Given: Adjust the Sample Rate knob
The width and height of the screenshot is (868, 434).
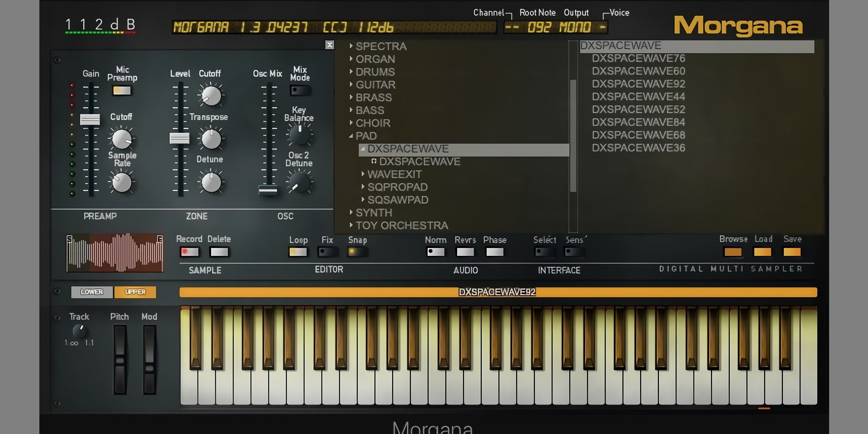Looking at the screenshot, I should [x=122, y=183].
